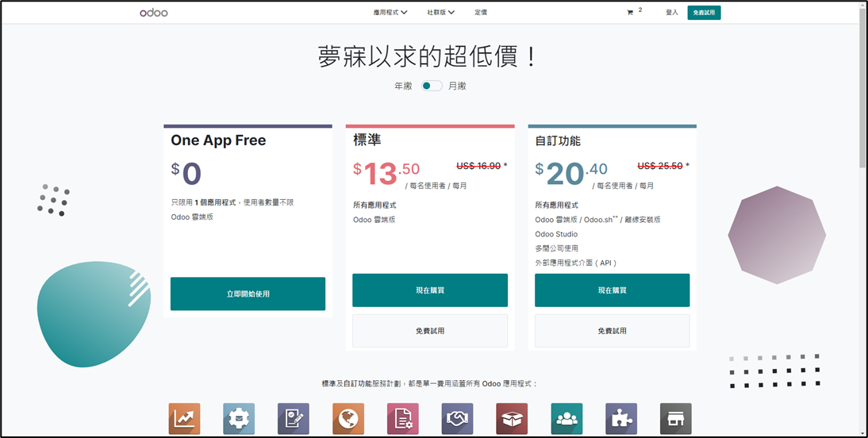Open the Point of Sale storefront app icon
The height and width of the screenshot is (438, 868).
point(676,419)
